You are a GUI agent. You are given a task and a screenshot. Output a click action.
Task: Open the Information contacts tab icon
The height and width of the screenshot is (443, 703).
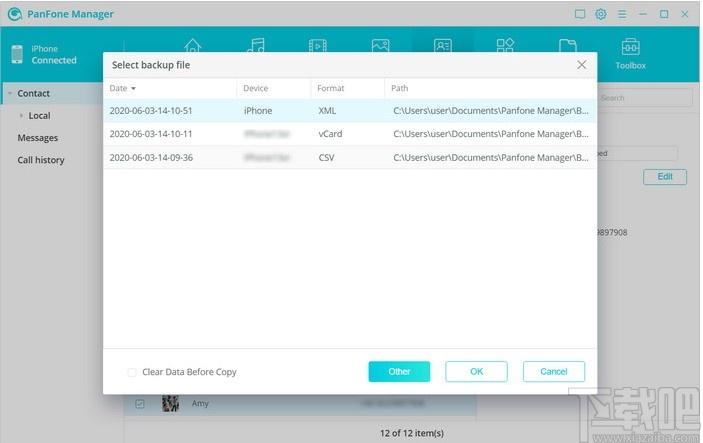[443, 45]
